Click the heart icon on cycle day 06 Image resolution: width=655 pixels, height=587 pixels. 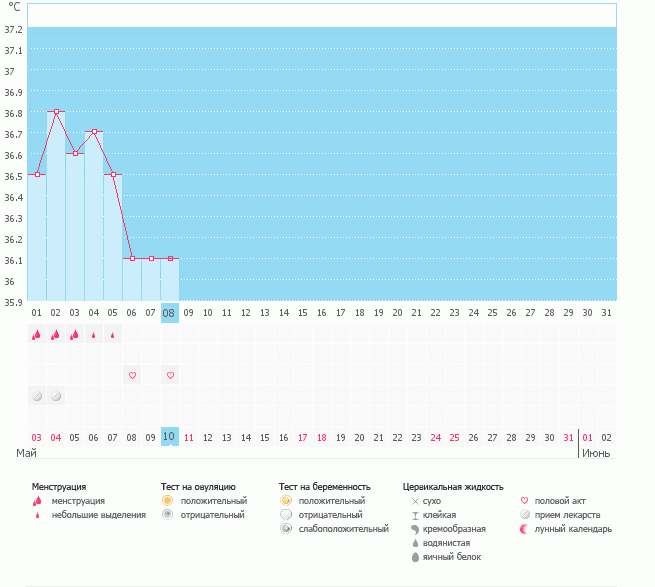[132, 375]
